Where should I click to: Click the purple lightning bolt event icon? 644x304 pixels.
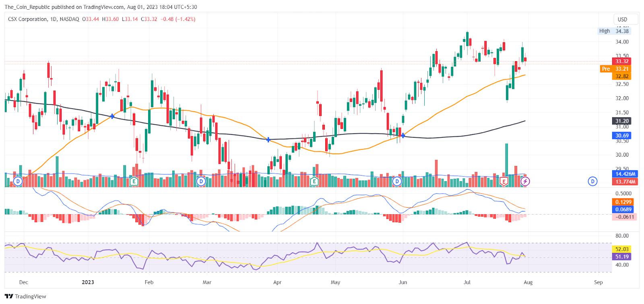[525, 182]
